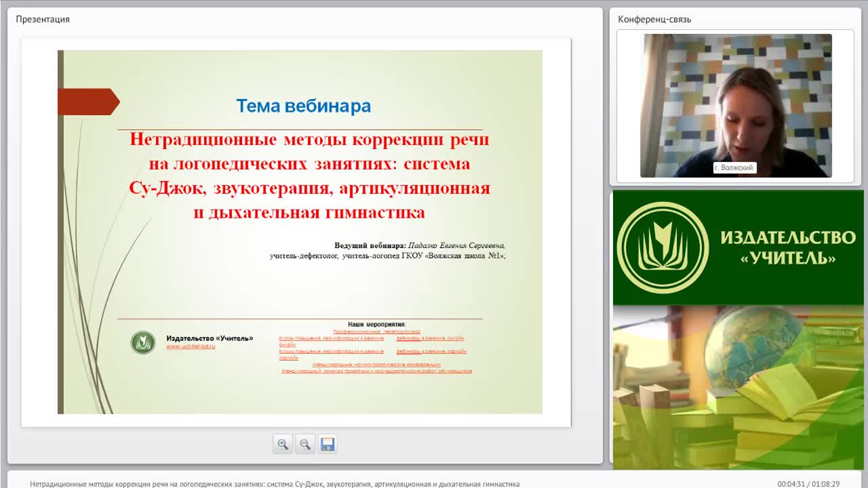Image resolution: width=868 pixels, height=488 pixels.
Task: Click the «Наши мероприятия» heading
Action: click(x=376, y=325)
